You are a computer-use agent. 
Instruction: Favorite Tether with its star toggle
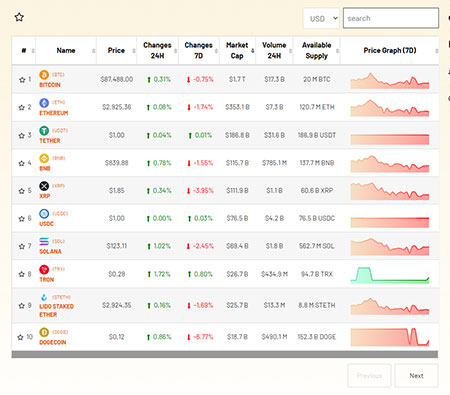[22, 135]
